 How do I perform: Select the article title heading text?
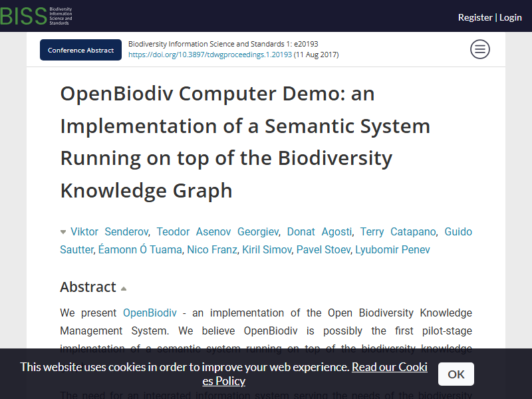(x=245, y=142)
